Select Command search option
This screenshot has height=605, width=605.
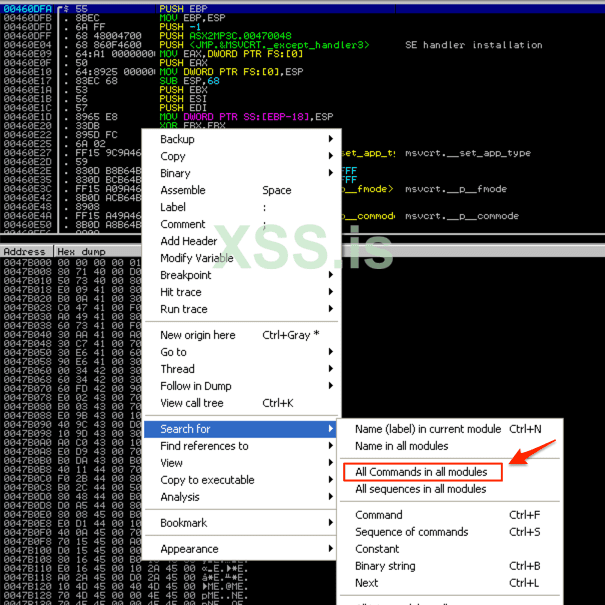pyautogui.click(x=450, y=515)
